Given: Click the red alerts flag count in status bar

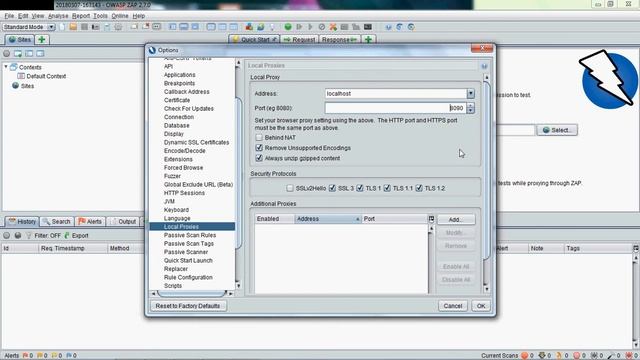Looking at the screenshot, I should point(28,356).
